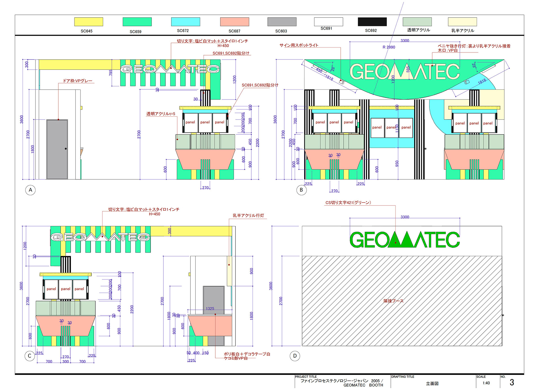Pick the green SC659 legend swatch
Screen dimensions: 541x392
point(137,22)
